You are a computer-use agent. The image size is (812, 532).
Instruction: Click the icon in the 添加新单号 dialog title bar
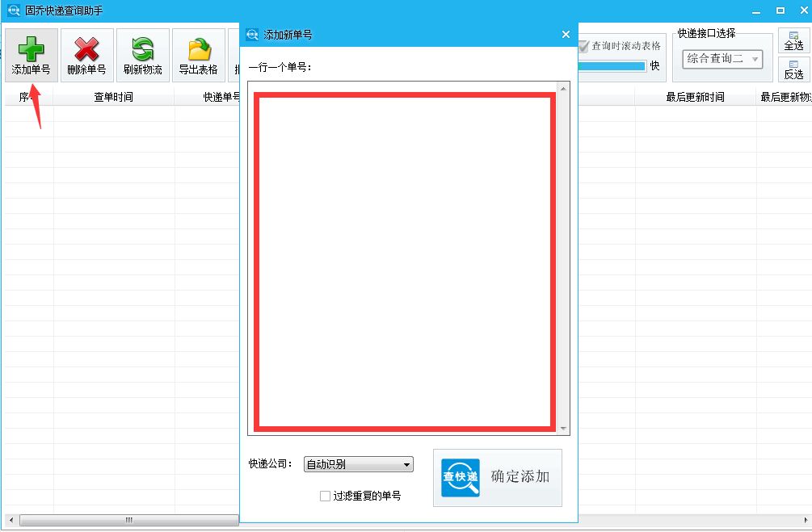point(251,34)
